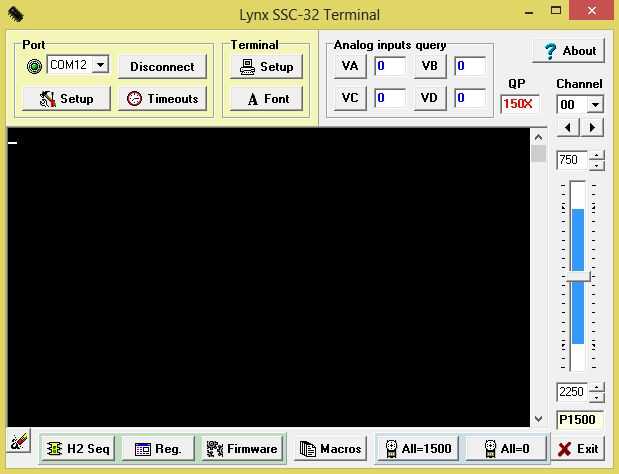619x474 pixels.
Task: Go to the next channel arrow
Action: (592, 127)
